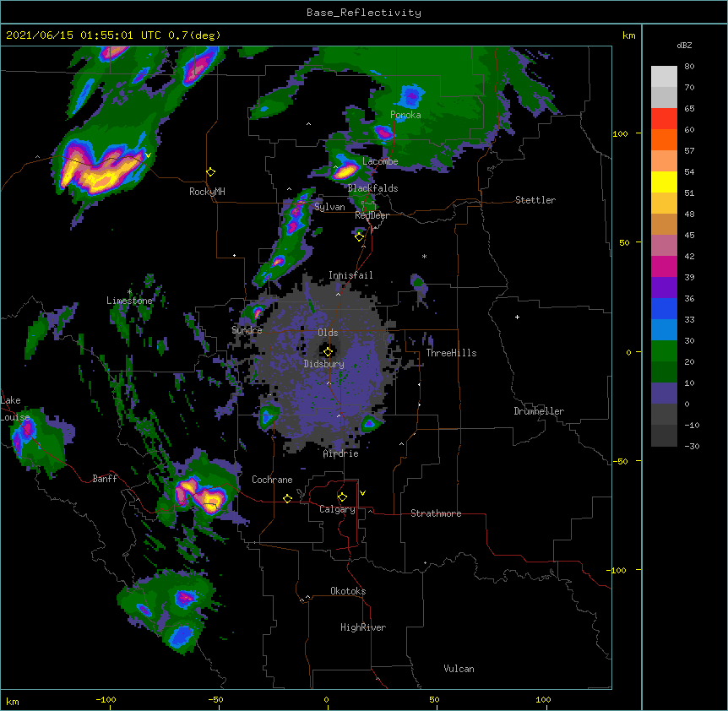Select the Banff label

(105, 479)
